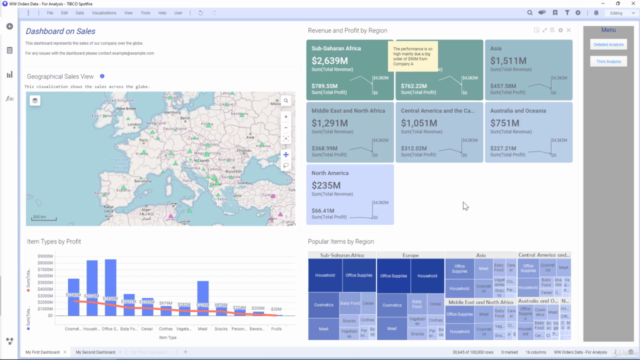Open the User menu
Screen dimensions: 640x360
tap(178, 13)
